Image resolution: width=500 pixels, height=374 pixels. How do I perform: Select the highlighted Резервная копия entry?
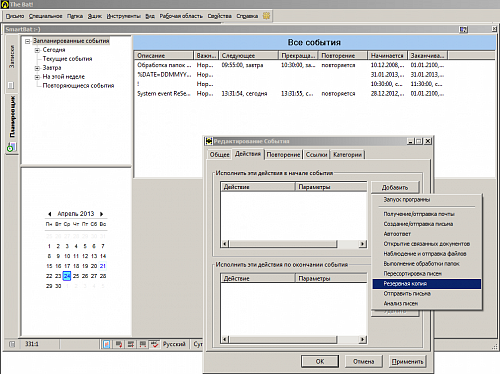(426, 284)
